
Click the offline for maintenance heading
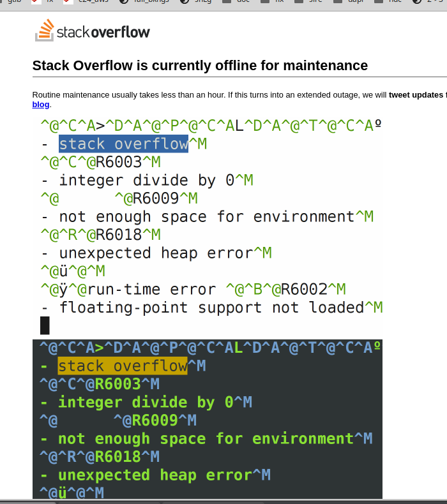(x=200, y=66)
